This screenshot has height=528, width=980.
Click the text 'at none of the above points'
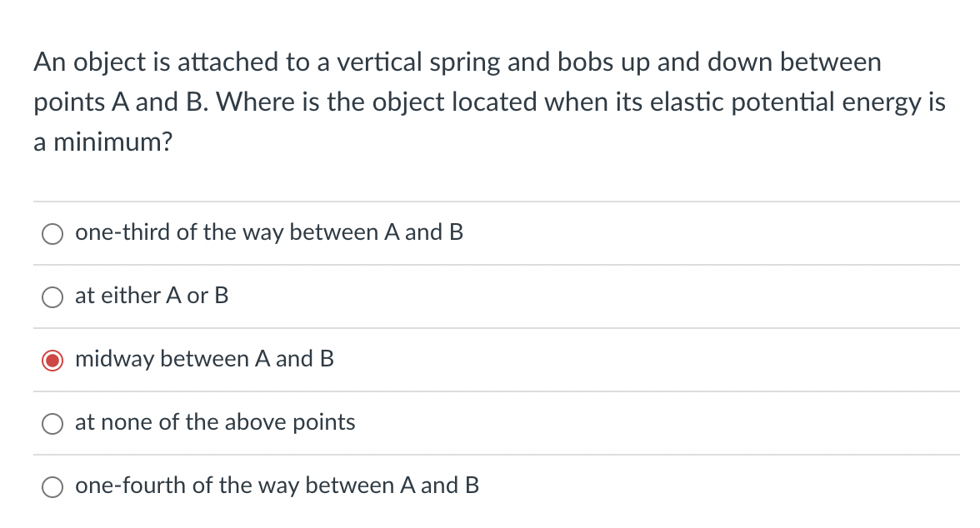(215, 423)
